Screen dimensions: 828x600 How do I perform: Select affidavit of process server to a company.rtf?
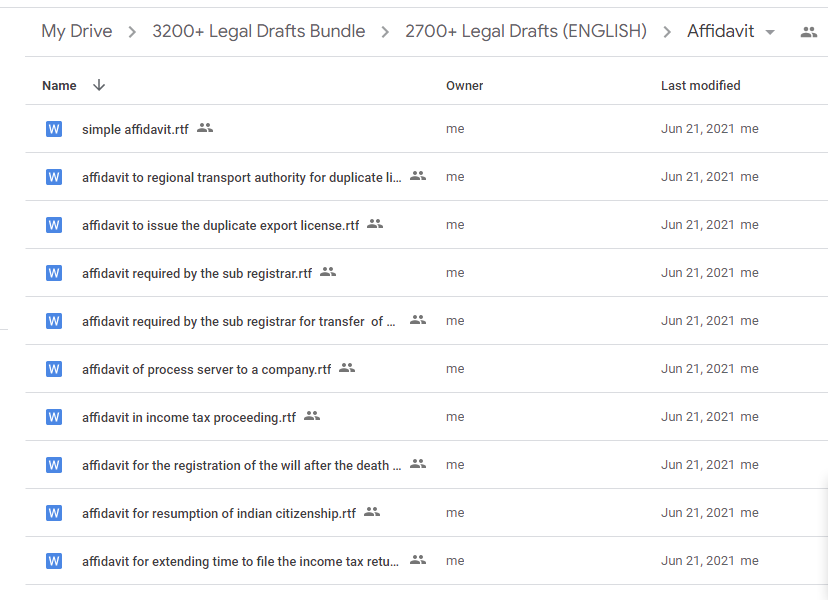206,370
